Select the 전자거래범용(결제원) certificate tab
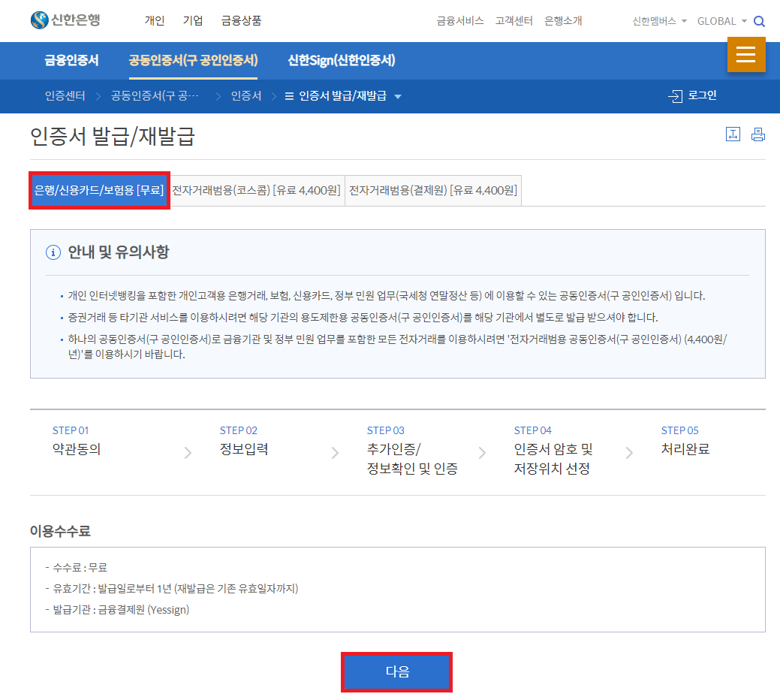Viewport: 780px width, 700px height. pyautogui.click(x=432, y=190)
